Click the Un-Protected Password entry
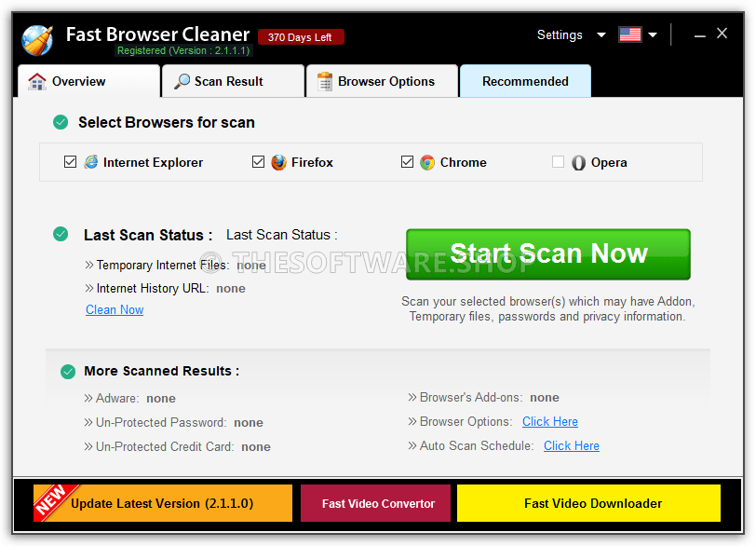 [173, 422]
